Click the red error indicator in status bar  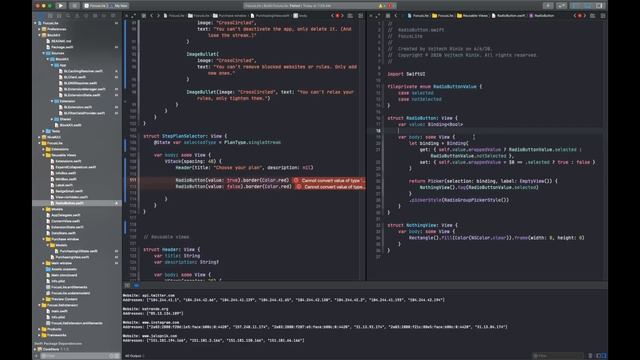(389, 6)
